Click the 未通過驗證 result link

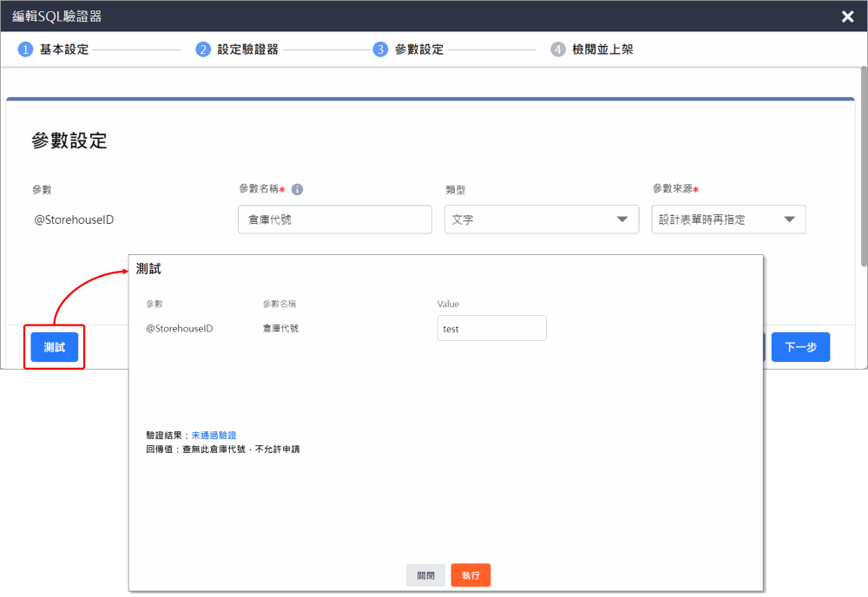point(214,436)
